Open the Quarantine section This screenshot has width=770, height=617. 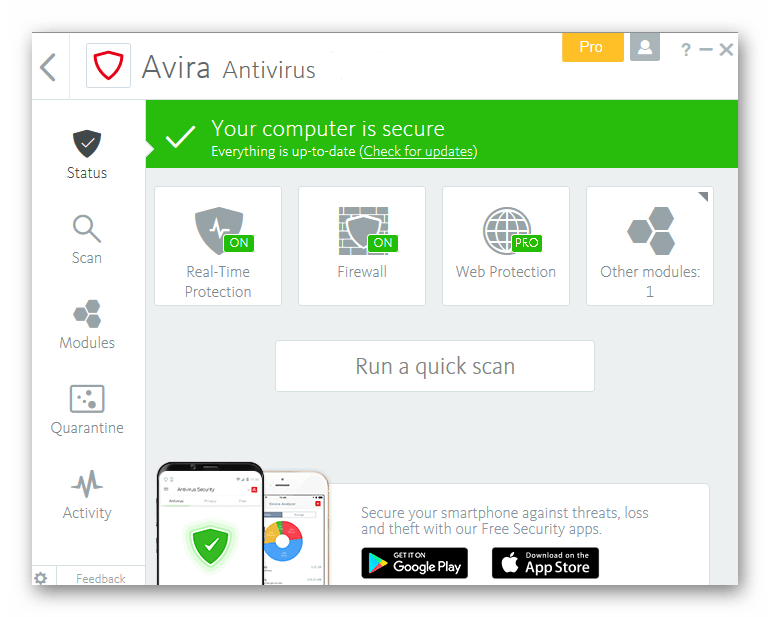point(87,410)
